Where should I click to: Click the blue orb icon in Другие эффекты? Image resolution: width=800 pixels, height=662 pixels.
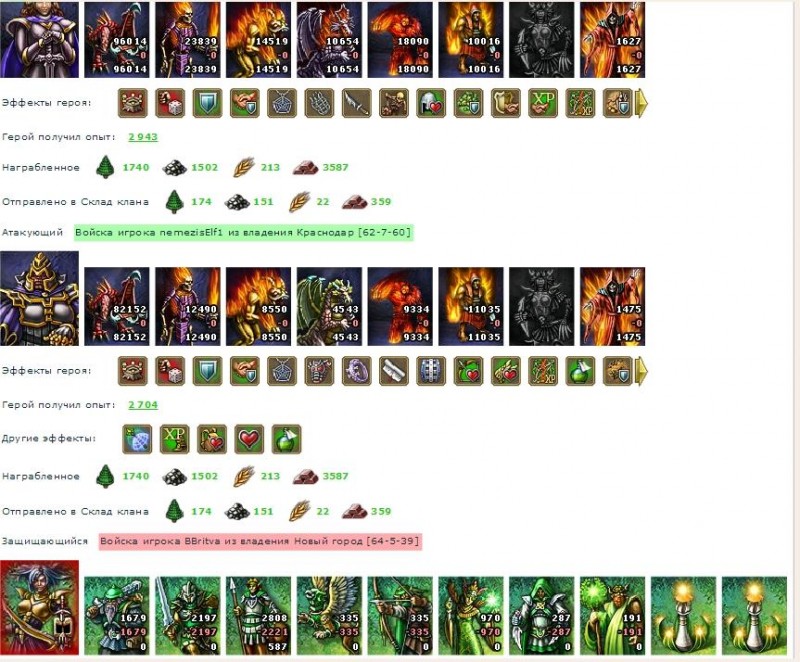click(137, 439)
